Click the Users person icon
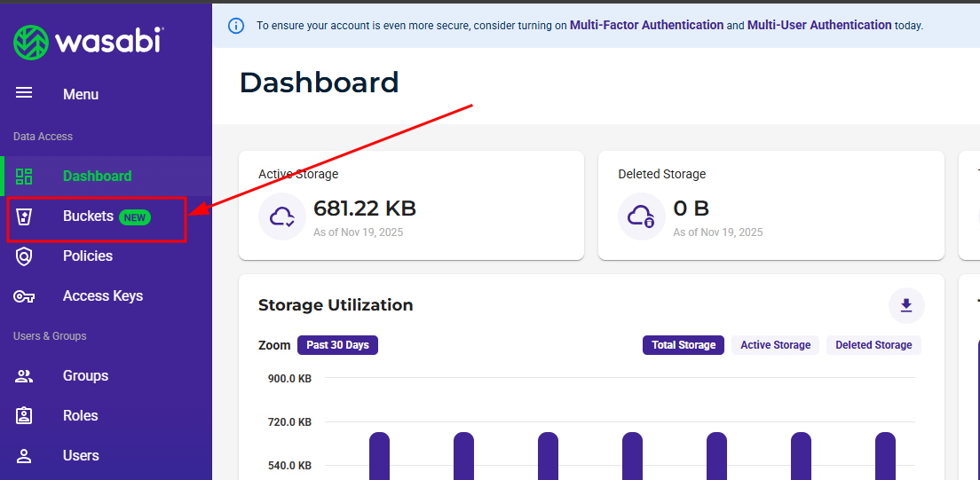 point(24,456)
